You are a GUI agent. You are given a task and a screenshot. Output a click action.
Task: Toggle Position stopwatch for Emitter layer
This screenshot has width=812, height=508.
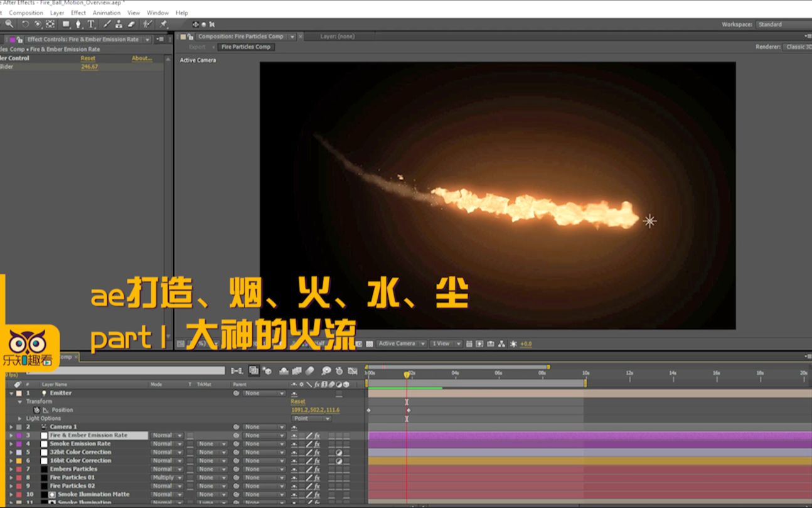pyautogui.click(x=36, y=410)
